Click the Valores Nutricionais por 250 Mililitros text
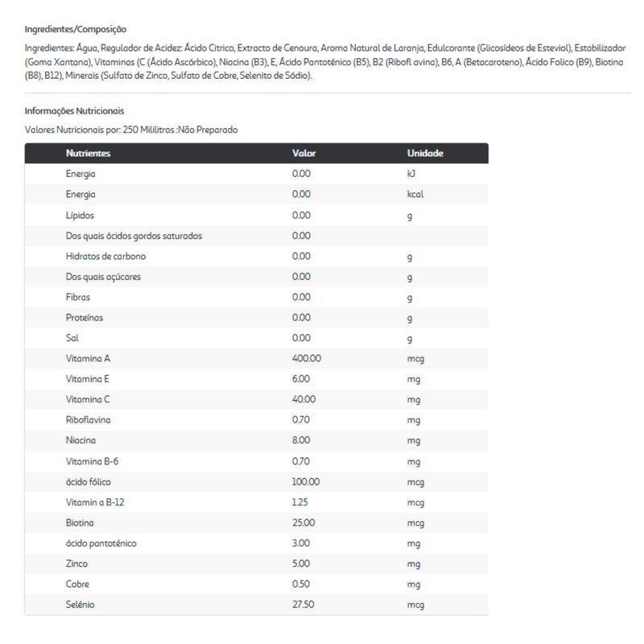 [131, 129]
